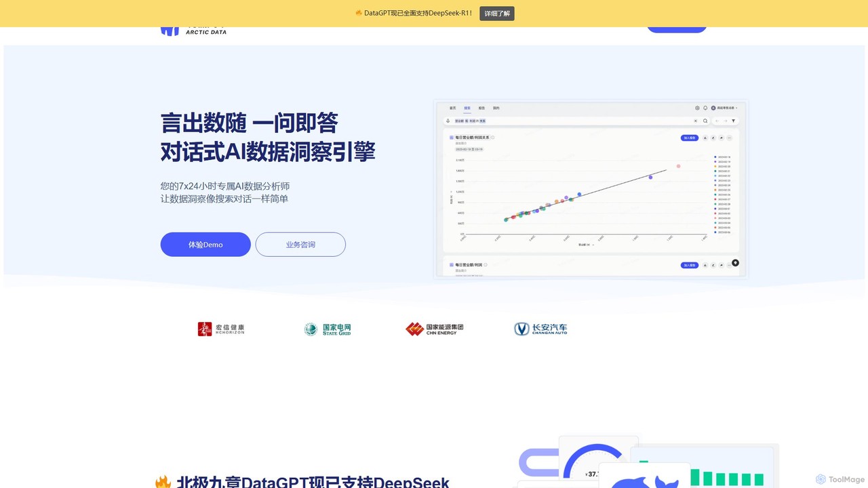This screenshot has height=488, width=868.
Task: Click the 业务咨询 button
Action: (x=300, y=245)
